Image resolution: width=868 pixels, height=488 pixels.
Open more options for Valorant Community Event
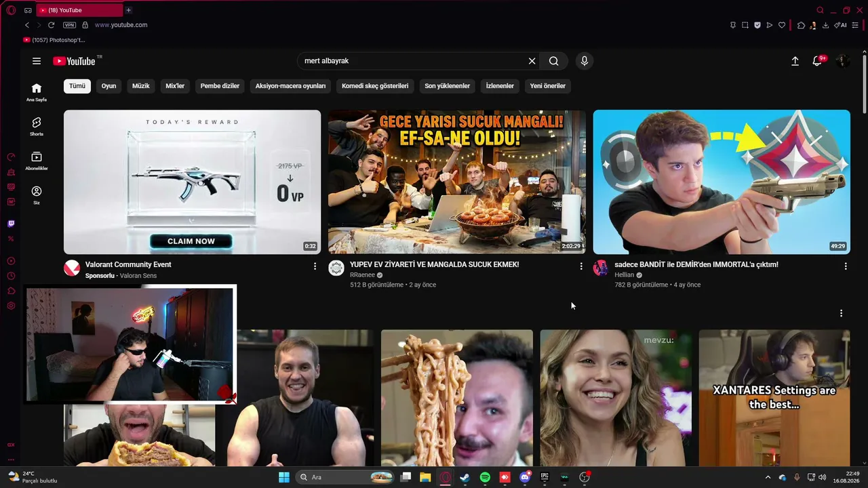pos(315,266)
